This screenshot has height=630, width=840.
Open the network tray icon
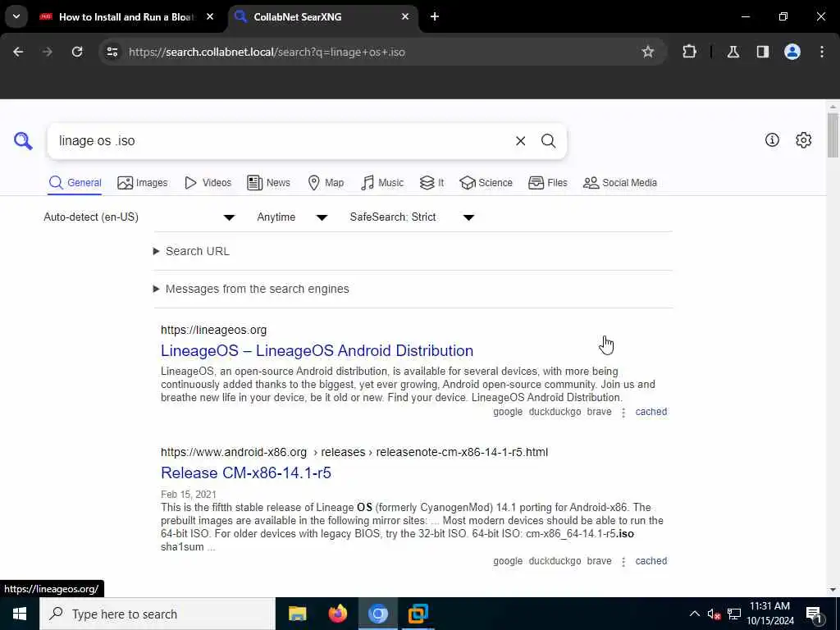click(734, 614)
